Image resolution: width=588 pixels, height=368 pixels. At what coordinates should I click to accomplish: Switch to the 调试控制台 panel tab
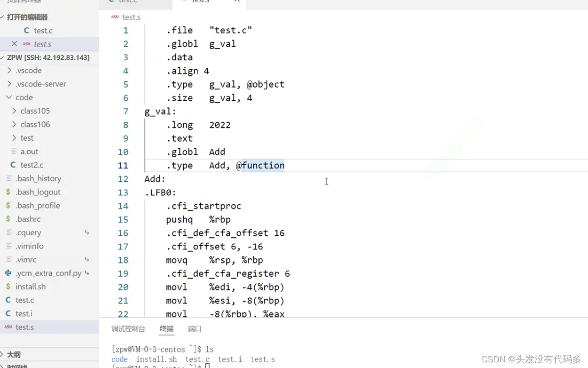pos(128,329)
